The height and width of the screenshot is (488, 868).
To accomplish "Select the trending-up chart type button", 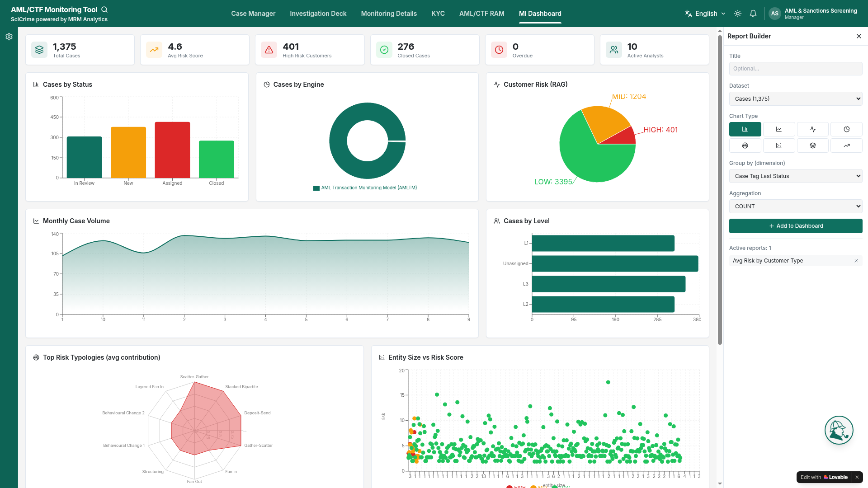I will (x=847, y=145).
